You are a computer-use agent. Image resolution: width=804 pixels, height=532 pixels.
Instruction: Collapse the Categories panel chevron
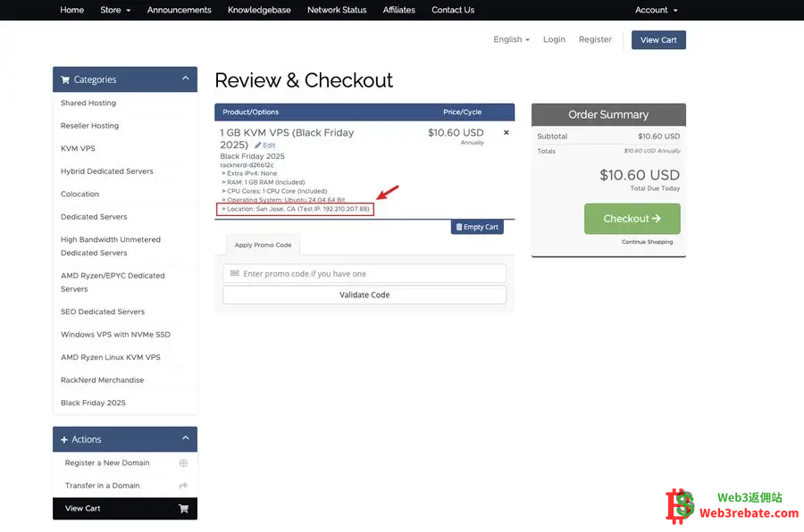tap(185, 79)
